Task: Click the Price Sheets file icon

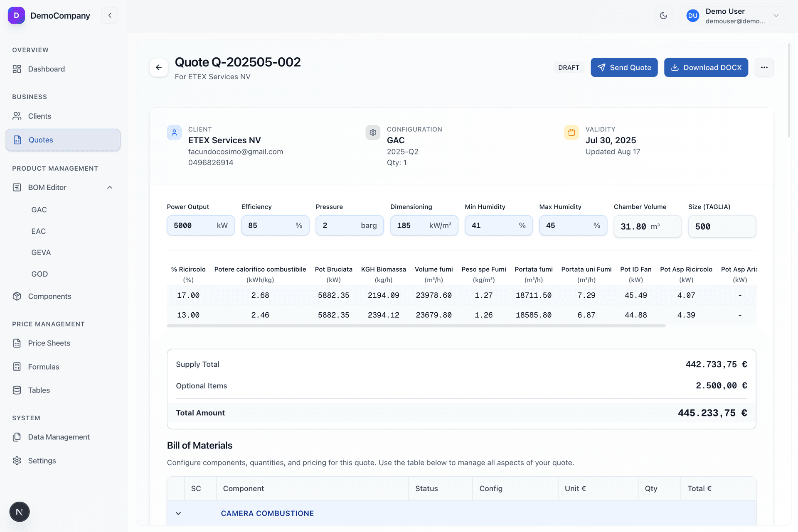Action: [17, 343]
